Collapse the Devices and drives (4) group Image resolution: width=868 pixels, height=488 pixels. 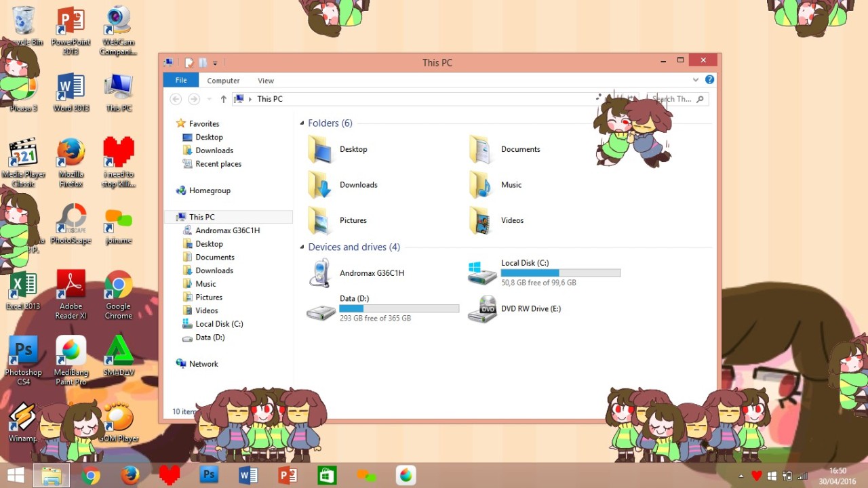click(302, 247)
